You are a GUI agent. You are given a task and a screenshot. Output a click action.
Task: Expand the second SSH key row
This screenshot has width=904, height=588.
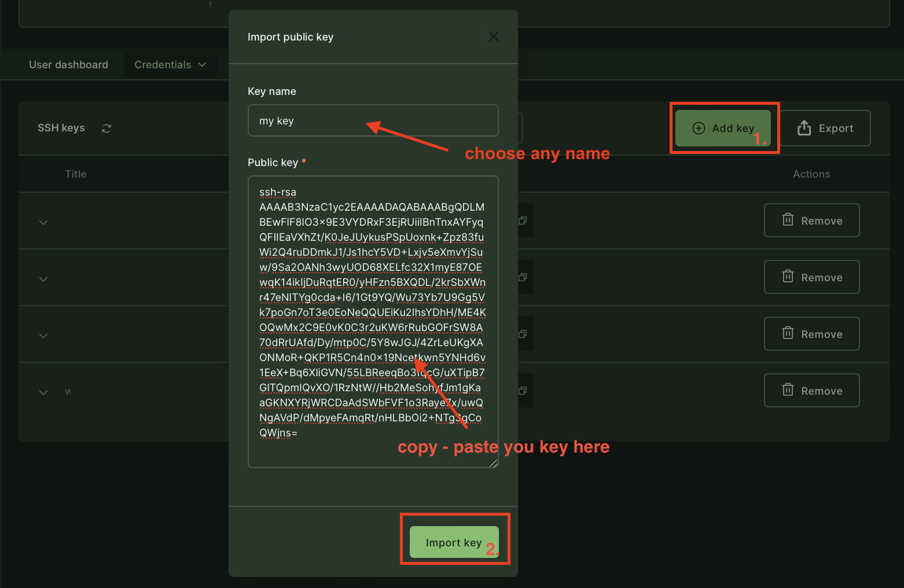click(43, 279)
